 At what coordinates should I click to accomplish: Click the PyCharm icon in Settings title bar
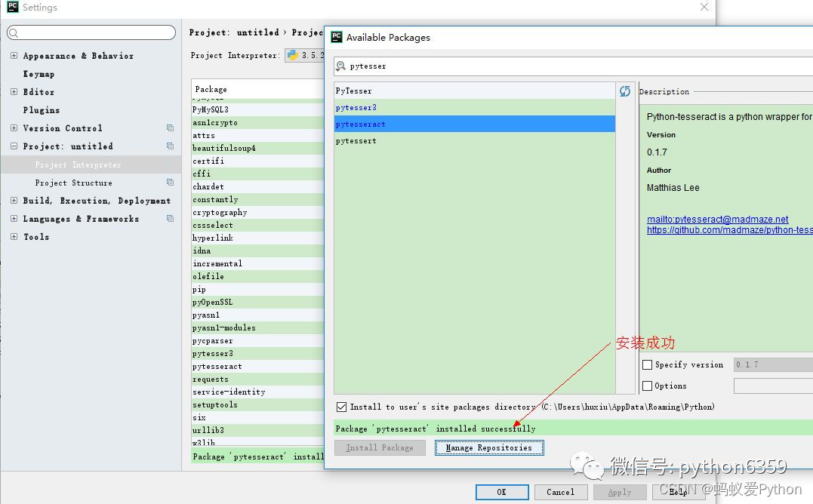[12, 7]
